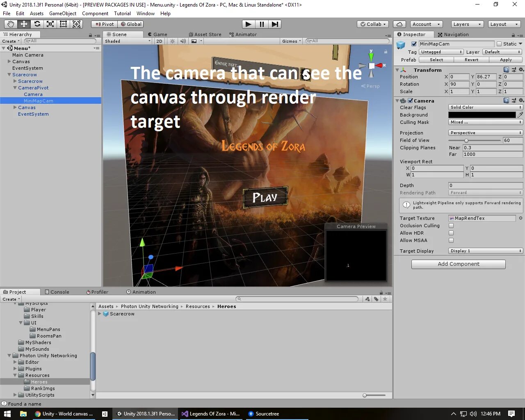This screenshot has width=525, height=420.
Task: Open Transform component help icon
Action: click(507, 70)
